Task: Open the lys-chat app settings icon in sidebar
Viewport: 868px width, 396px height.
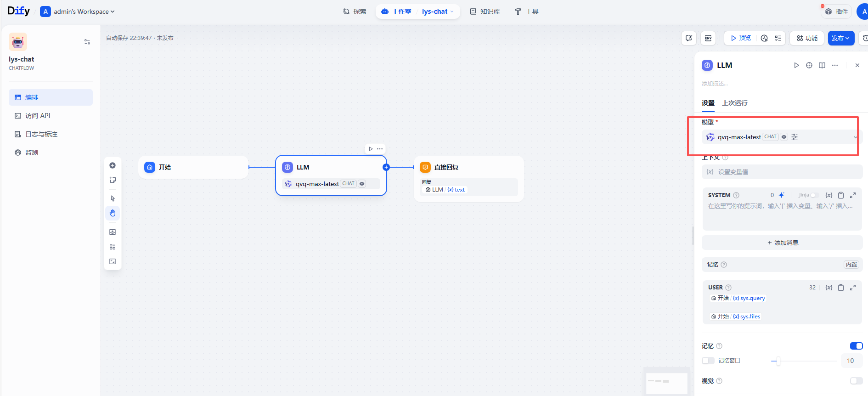Action: tap(87, 42)
